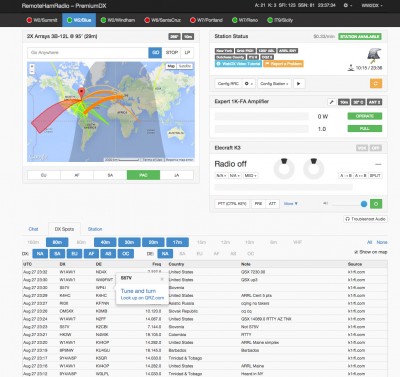Switch to the Chat tab
400x377 pixels.
click(33, 229)
